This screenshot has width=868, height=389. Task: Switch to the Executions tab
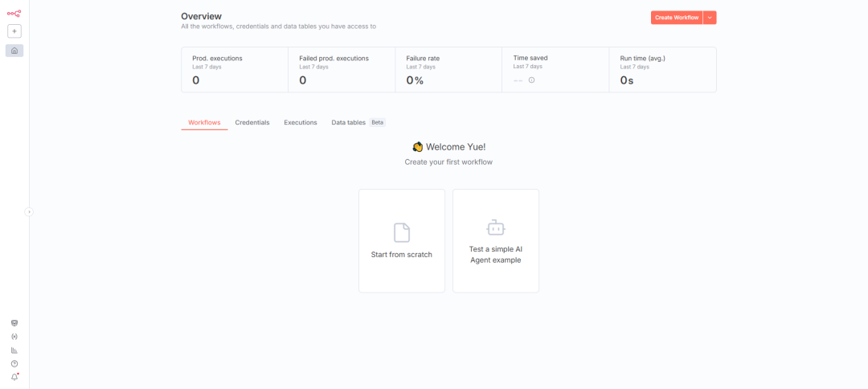pos(301,123)
